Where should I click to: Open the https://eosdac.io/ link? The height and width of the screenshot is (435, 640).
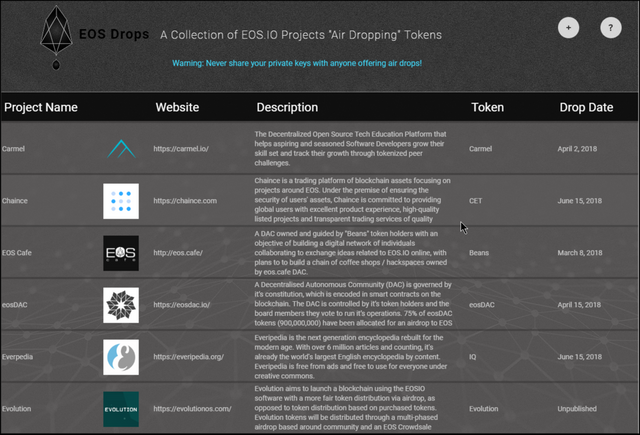tap(182, 305)
